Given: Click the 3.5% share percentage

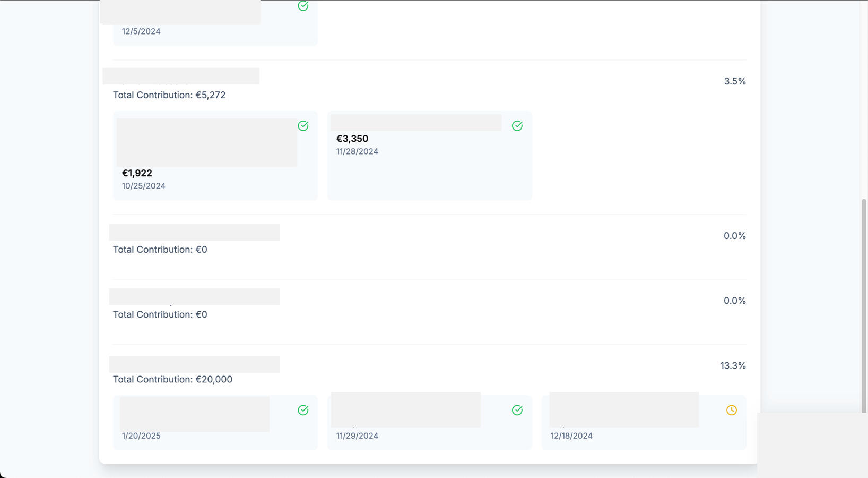Looking at the screenshot, I should point(735,81).
